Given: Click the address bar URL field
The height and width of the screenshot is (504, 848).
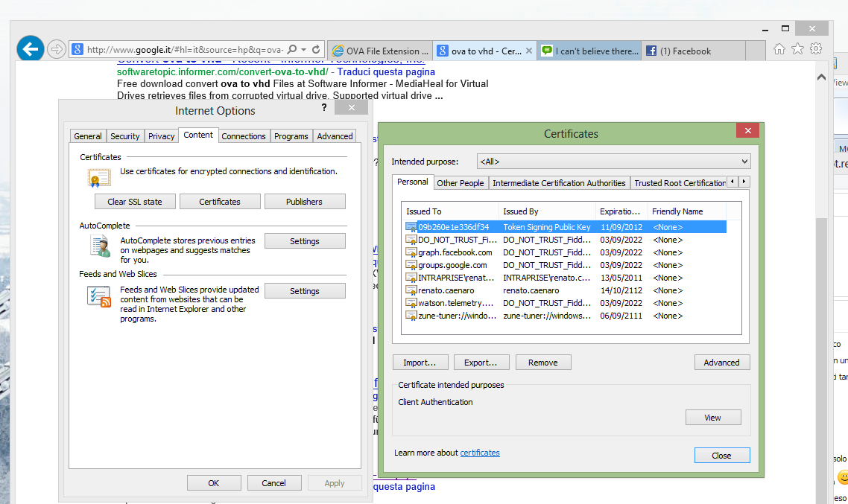Looking at the screenshot, I should [185, 50].
